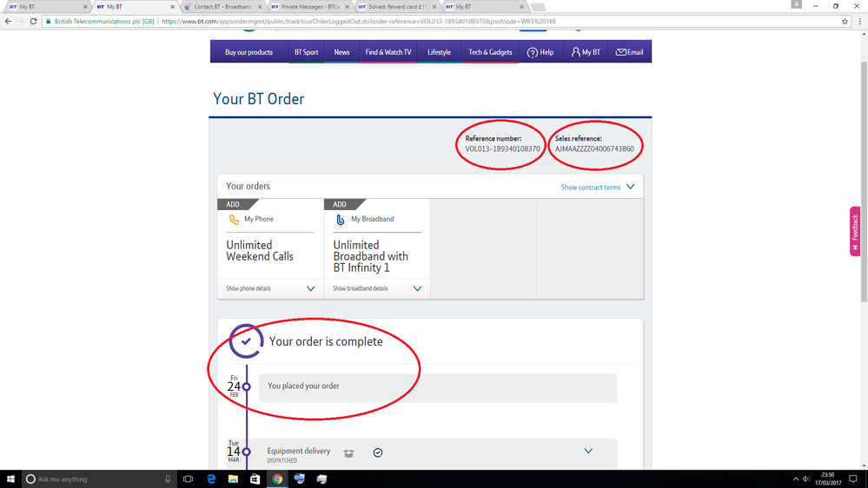Viewport: 868px width, 488px height.
Task: Switch to Solved: Reward card tab
Action: point(397,7)
